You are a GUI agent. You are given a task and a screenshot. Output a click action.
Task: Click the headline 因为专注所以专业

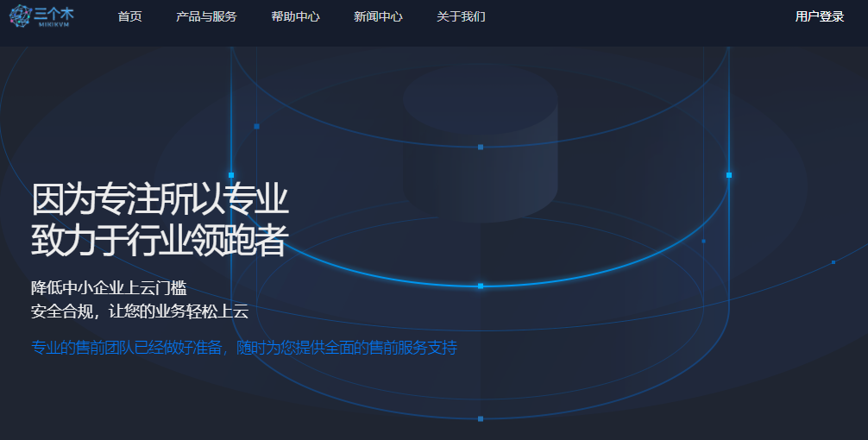[160, 199]
